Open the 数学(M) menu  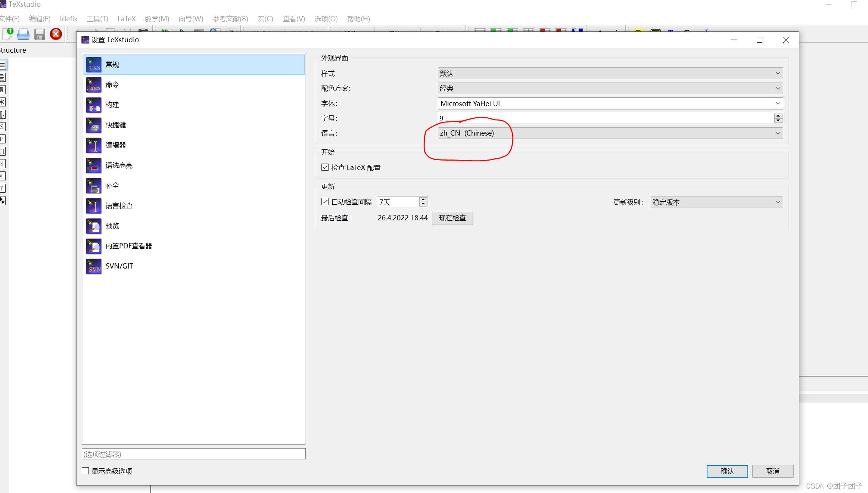157,19
